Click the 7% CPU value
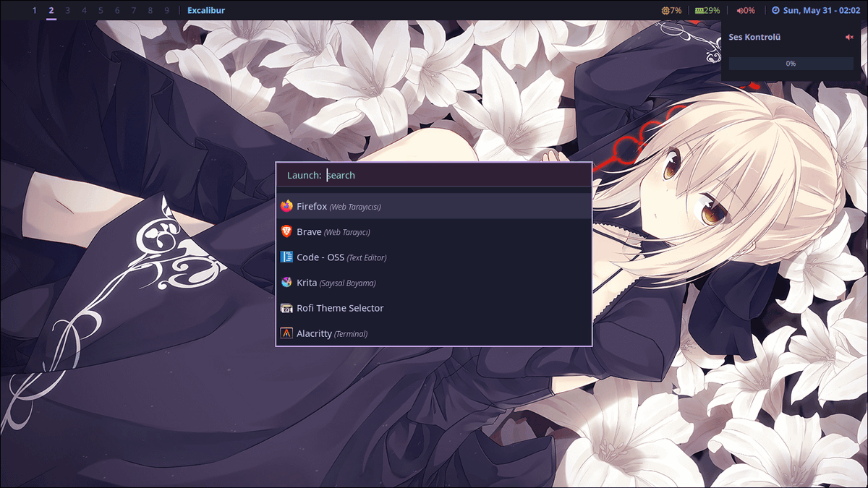The image size is (868, 488). click(676, 10)
